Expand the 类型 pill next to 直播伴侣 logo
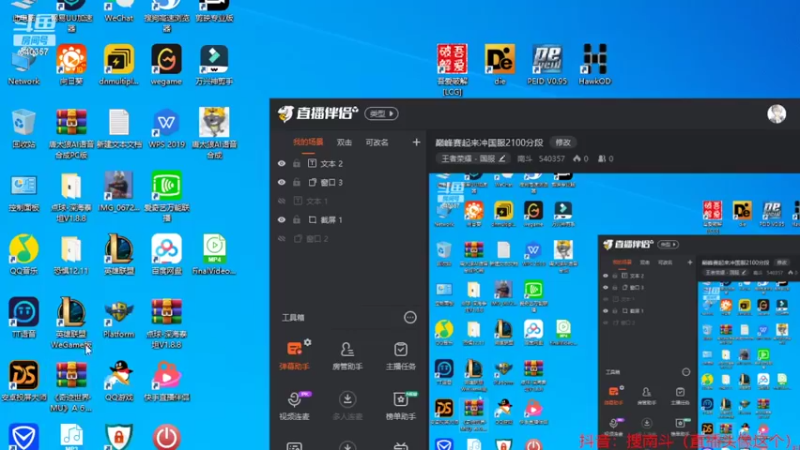 [381, 114]
